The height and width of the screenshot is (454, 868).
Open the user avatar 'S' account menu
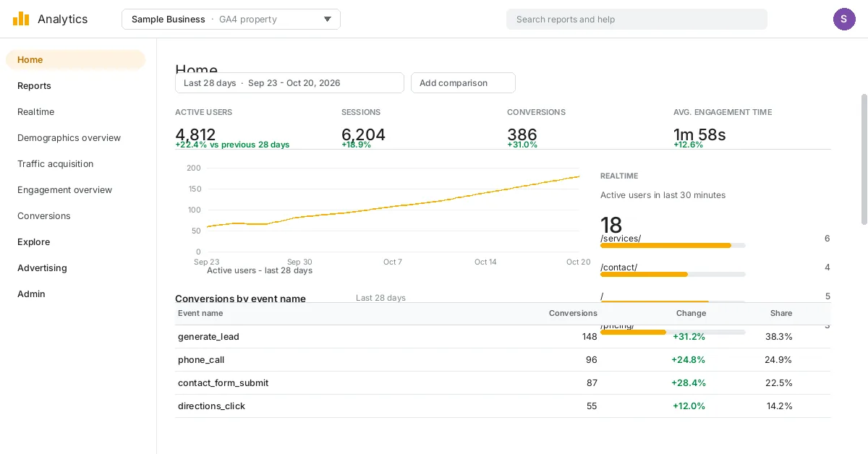[x=844, y=19]
